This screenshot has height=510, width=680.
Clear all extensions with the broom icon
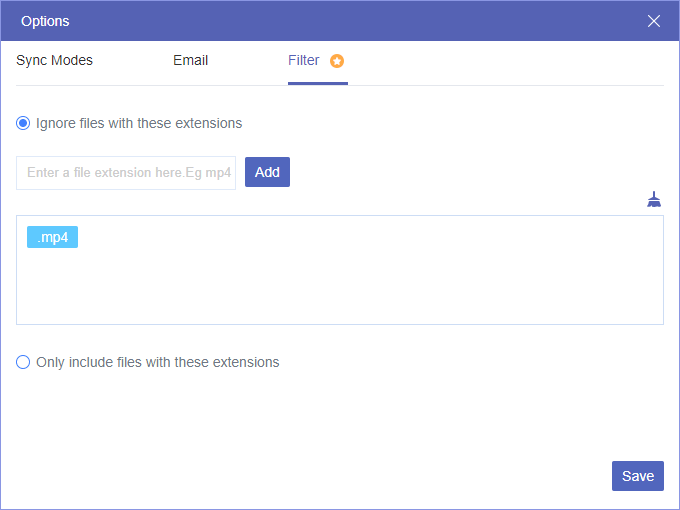pyautogui.click(x=654, y=199)
